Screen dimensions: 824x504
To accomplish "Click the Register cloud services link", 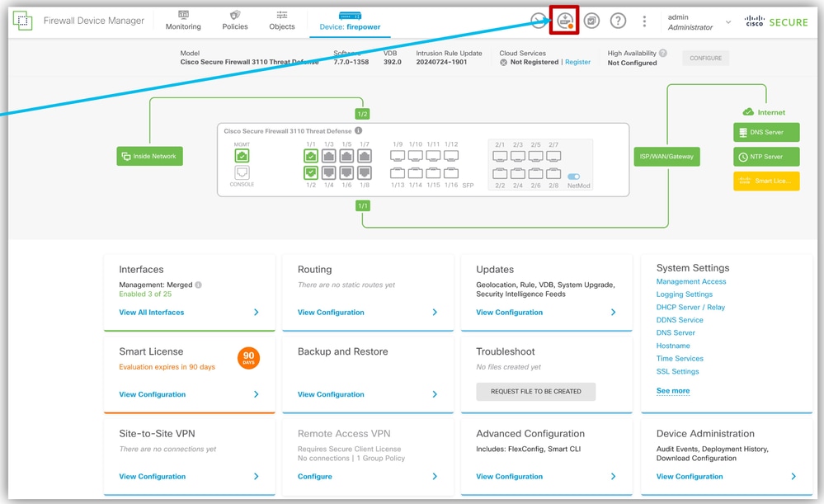I will [577, 62].
